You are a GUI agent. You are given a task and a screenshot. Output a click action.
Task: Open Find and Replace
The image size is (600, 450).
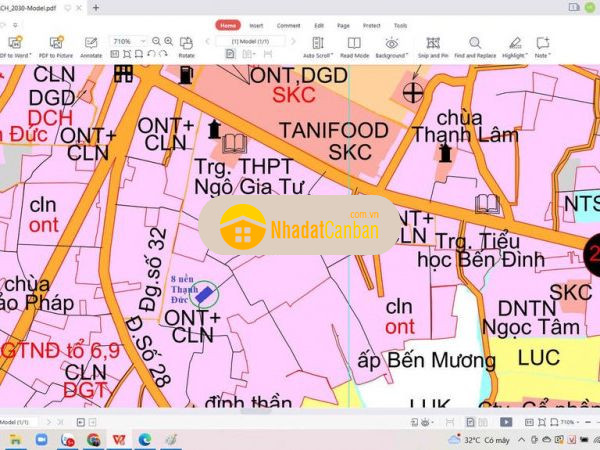pyautogui.click(x=473, y=47)
